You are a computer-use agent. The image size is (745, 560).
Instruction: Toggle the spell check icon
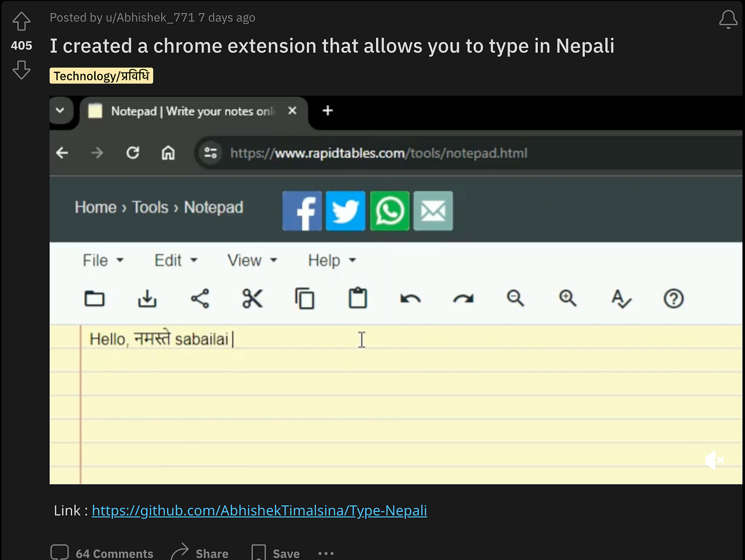point(621,298)
